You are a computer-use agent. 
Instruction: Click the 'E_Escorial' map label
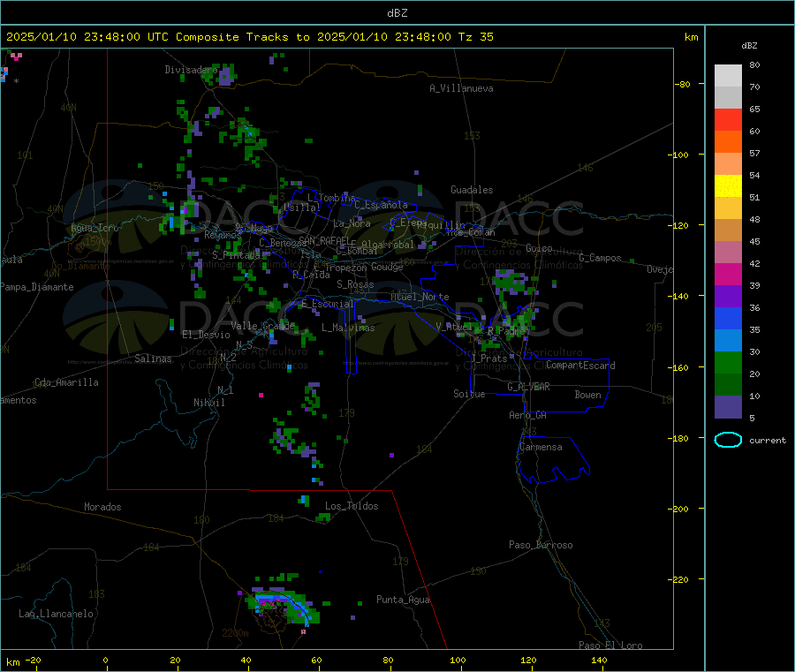[x=327, y=304]
